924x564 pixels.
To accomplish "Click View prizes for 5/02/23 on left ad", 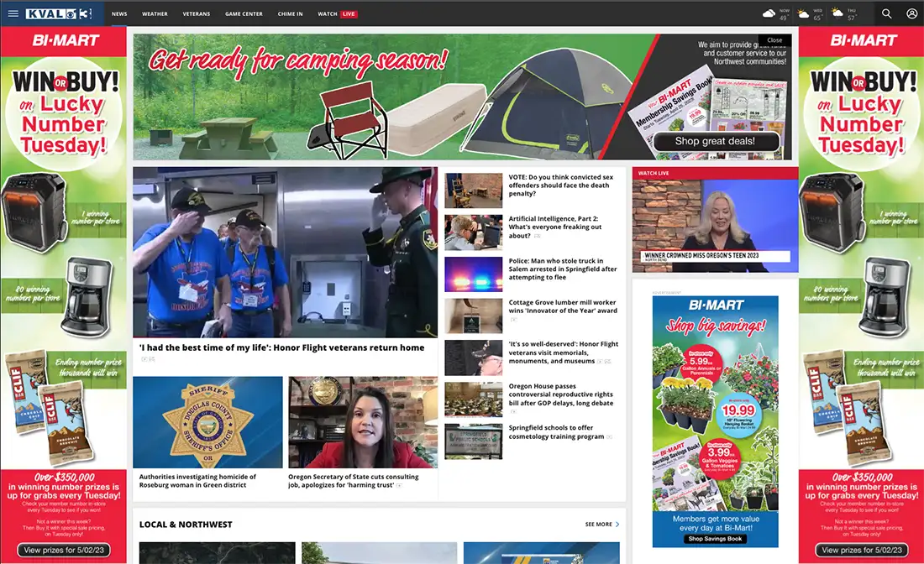I will pyautogui.click(x=64, y=550).
